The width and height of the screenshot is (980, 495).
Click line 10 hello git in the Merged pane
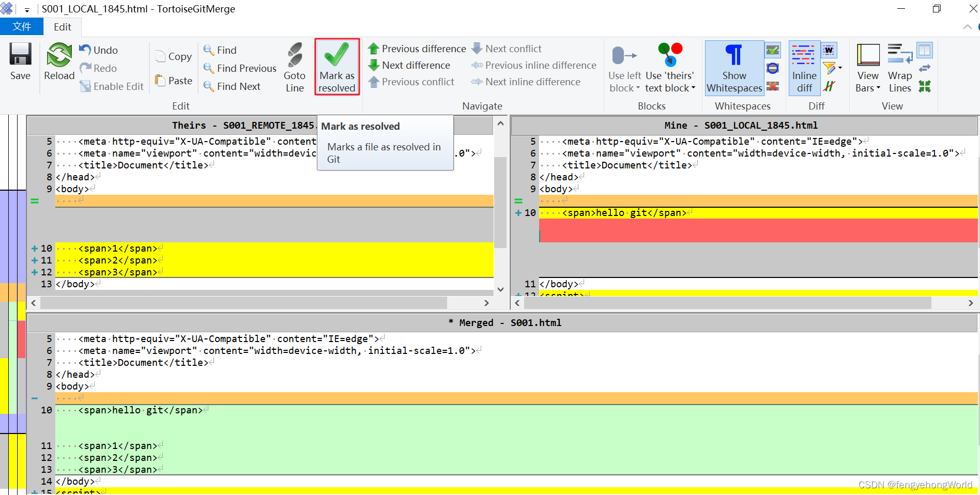click(516, 410)
